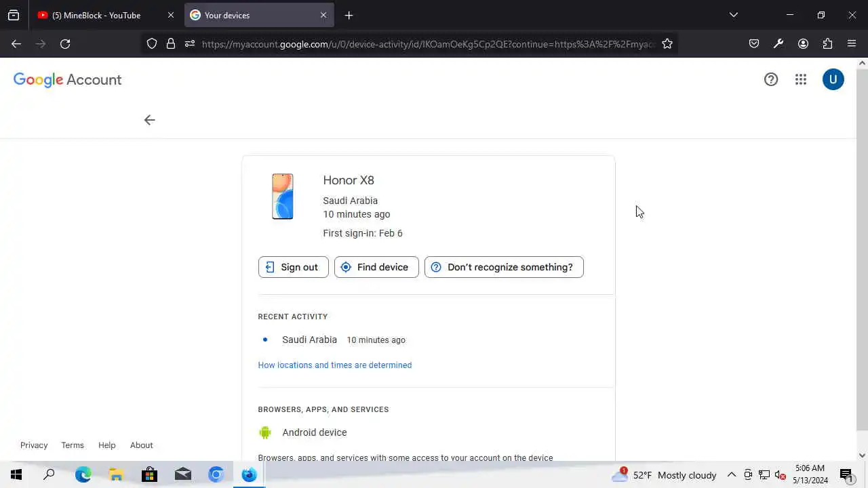Viewport: 868px width, 488px height.
Task: Click the Google Account logo
Action: 67,79
